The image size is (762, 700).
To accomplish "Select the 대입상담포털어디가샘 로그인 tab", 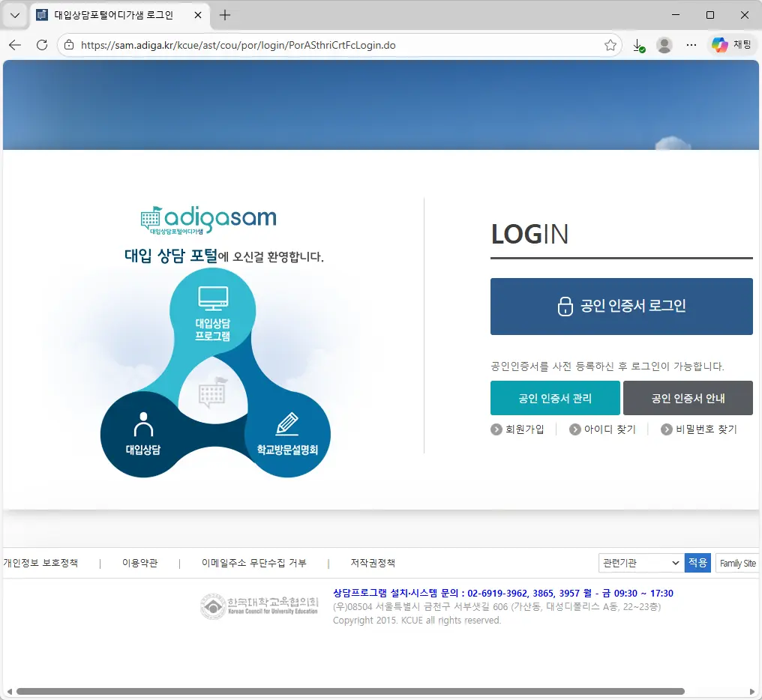I will pyautogui.click(x=112, y=15).
